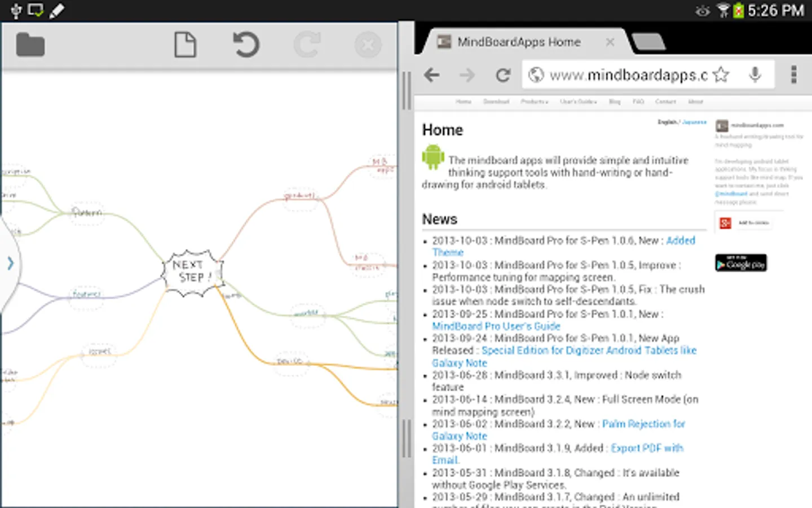
Task: Open Chrome overflow menu
Action: 793,75
